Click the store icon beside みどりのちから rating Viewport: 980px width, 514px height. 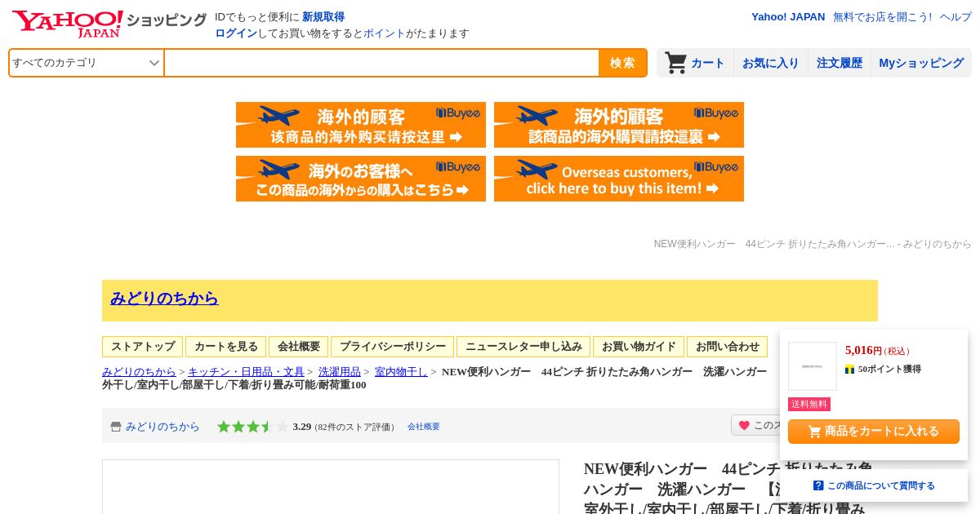pos(116,427)
